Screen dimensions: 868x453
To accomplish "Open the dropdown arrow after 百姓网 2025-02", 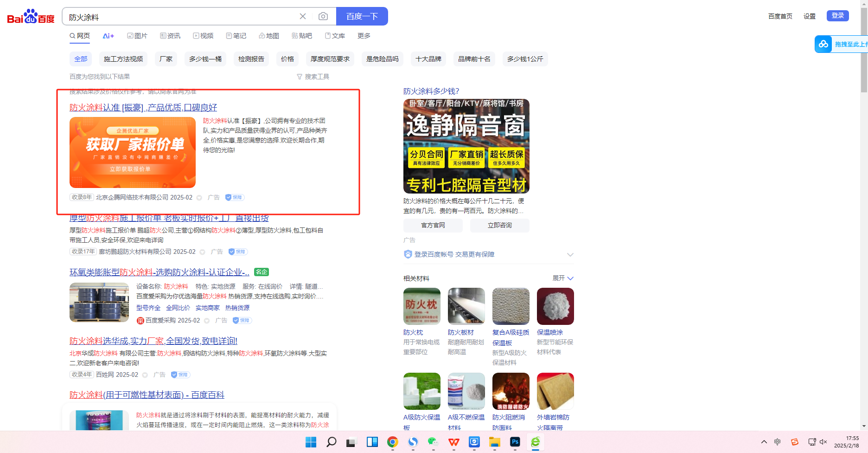I will tap(145, 375).
